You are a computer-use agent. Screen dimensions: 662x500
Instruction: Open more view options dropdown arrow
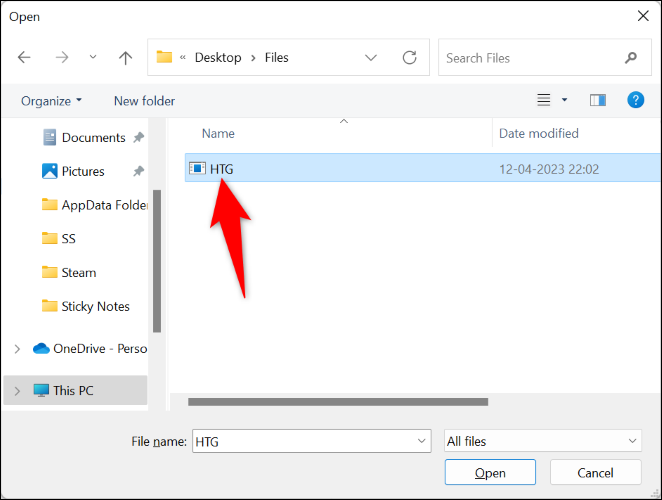(564, 100)
